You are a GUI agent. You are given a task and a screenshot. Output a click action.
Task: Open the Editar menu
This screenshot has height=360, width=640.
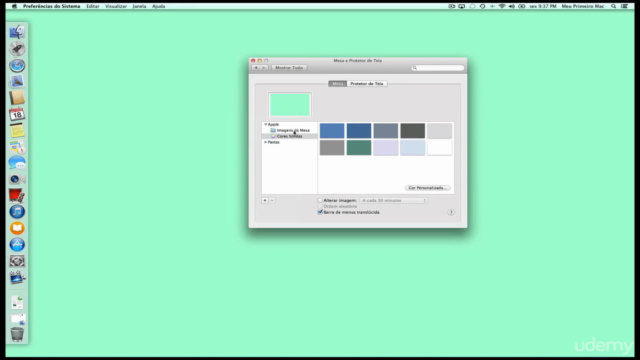(93, 6)
